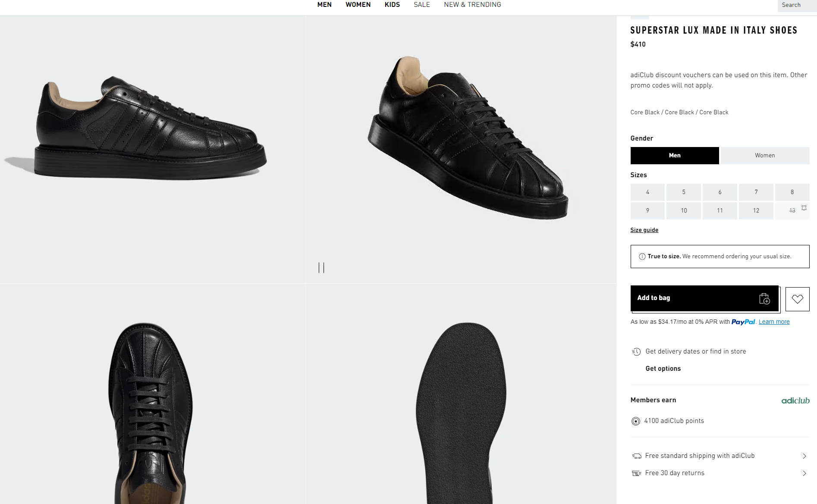The width and height of the screenshot is (817, 504).
Task: Switch gender to Women
Action: (x=764, y=156)
